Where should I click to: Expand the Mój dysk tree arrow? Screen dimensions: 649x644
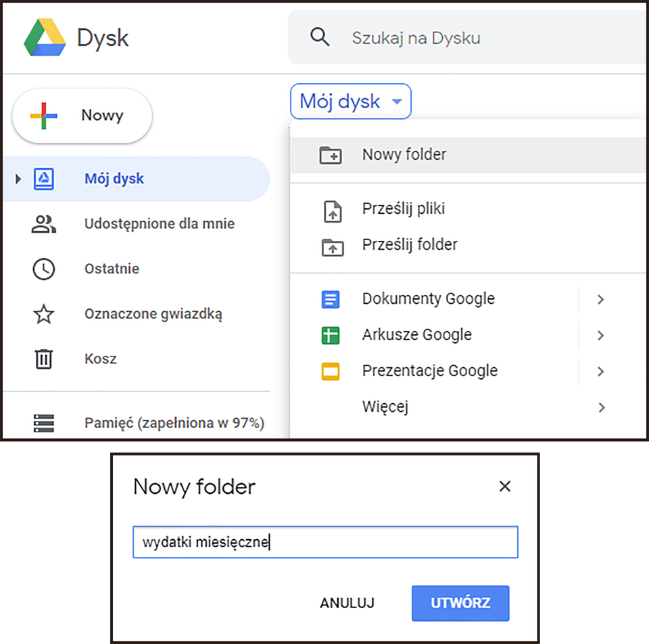tap(17, 178)
